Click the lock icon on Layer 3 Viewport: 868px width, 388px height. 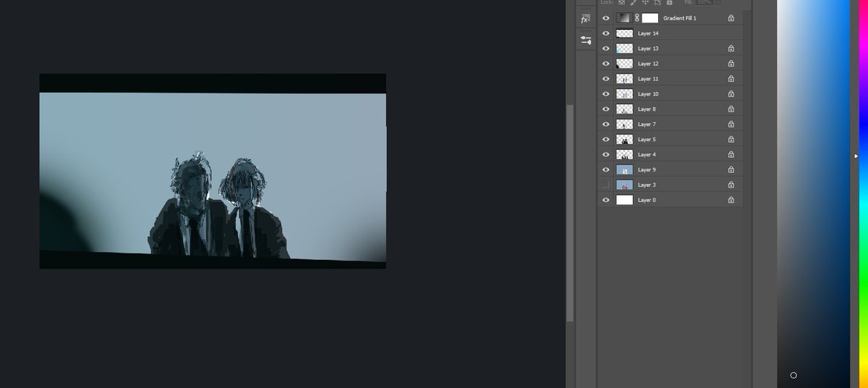pyautogui.click(x=731, y=185)
